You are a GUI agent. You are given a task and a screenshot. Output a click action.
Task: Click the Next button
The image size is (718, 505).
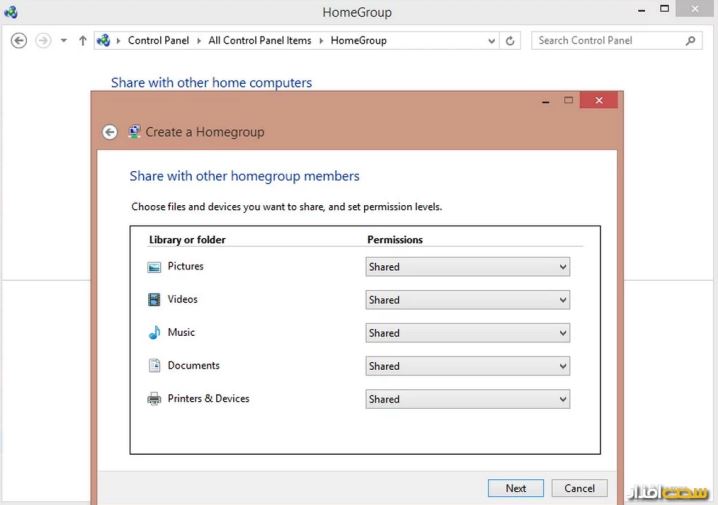pyautogui.click(x=516, y=488)
